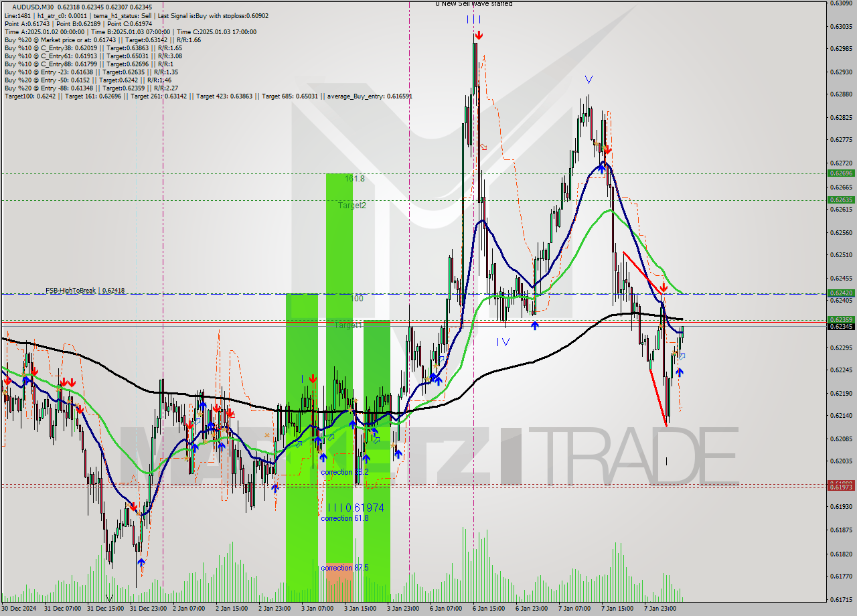The height and width of the screenshot is (616, 857).
Task: Click price axis value 0.61820
Action: tap(841, 554)
